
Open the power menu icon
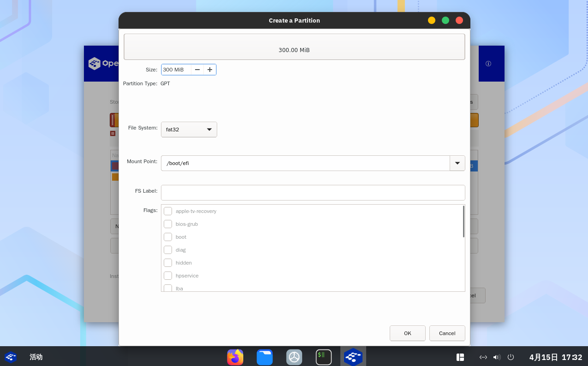511,357
